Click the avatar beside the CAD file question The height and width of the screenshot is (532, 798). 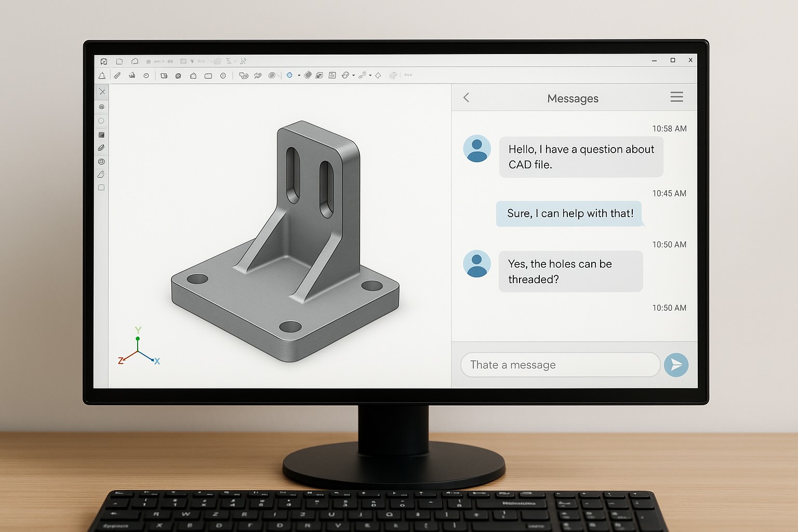coord(477,149)
